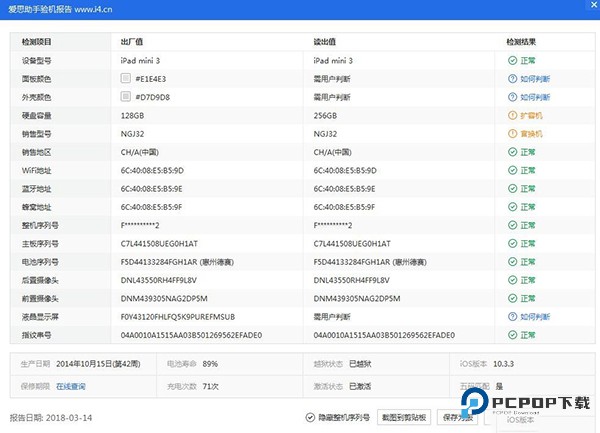
Task: Click the check icon in 后置摄像头 row
Action: pos(512,280)
